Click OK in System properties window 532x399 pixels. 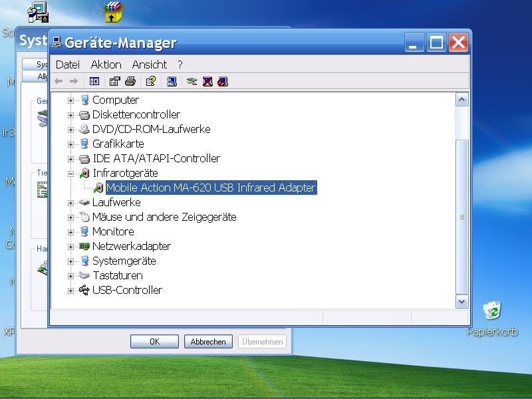pyautogui.click(x=154, y=342)
